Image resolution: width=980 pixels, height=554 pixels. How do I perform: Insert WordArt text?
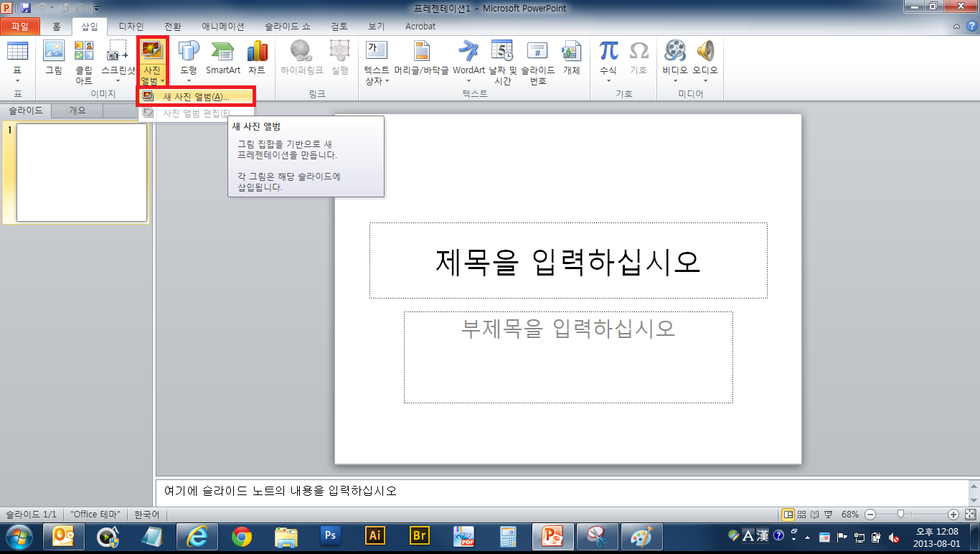tap(468, 57)
